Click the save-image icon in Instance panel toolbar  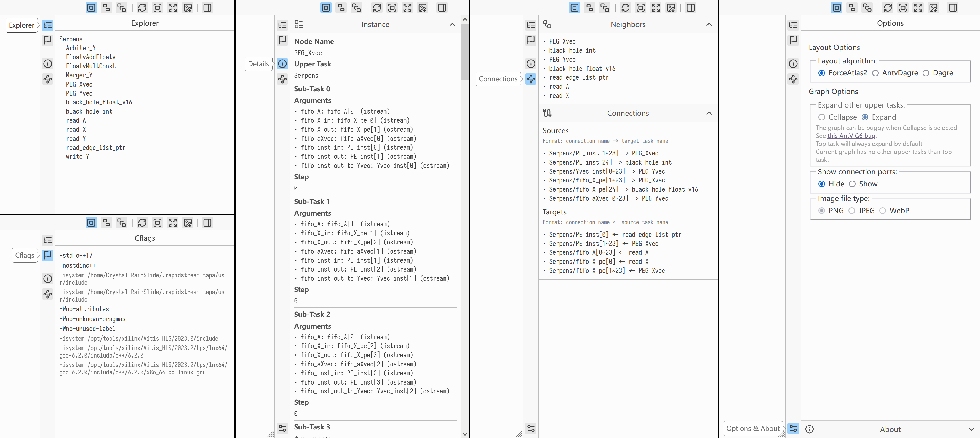click(423, 8)
